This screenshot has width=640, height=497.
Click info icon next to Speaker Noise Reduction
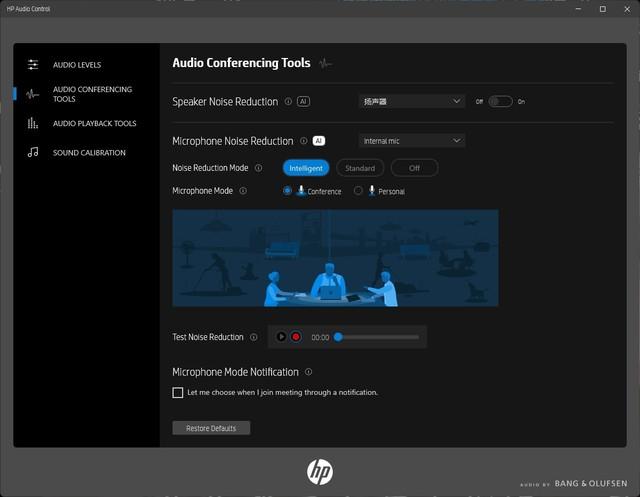coord(288,101)
